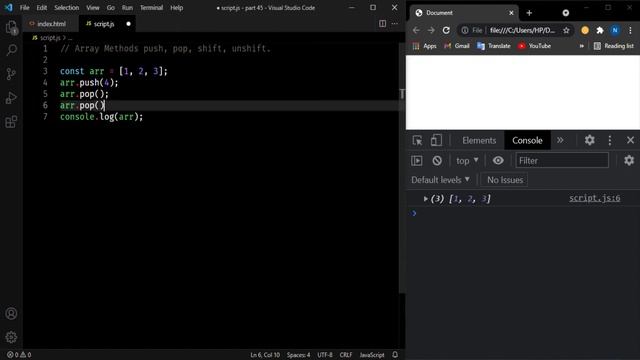The image size is (640, 360).
Task: Open the Run and Debug view
Action: (x=11, y=98)
